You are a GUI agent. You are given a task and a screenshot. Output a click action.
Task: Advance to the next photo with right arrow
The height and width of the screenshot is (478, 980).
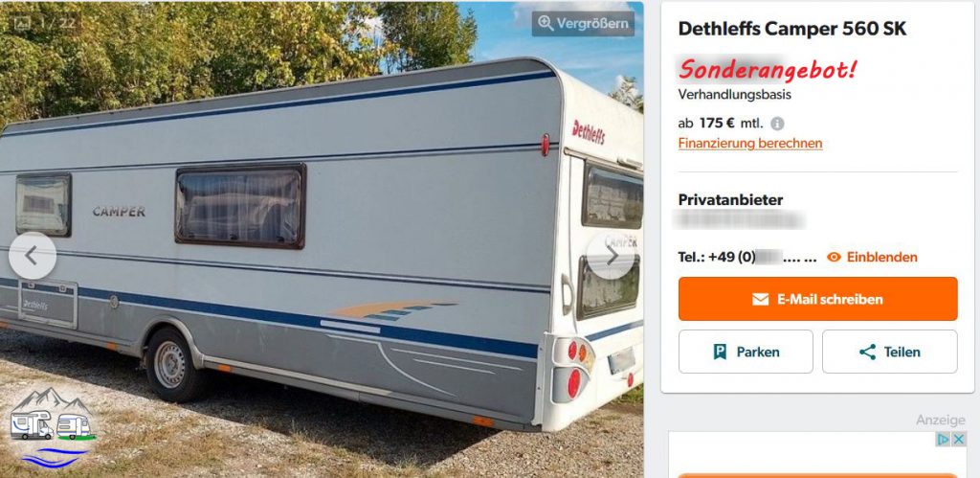612,255
